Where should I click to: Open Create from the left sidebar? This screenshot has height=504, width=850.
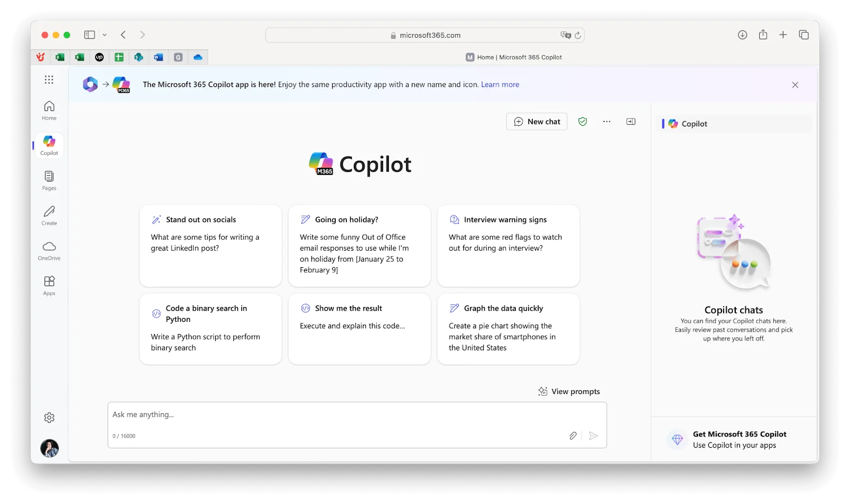pos(49,216)
